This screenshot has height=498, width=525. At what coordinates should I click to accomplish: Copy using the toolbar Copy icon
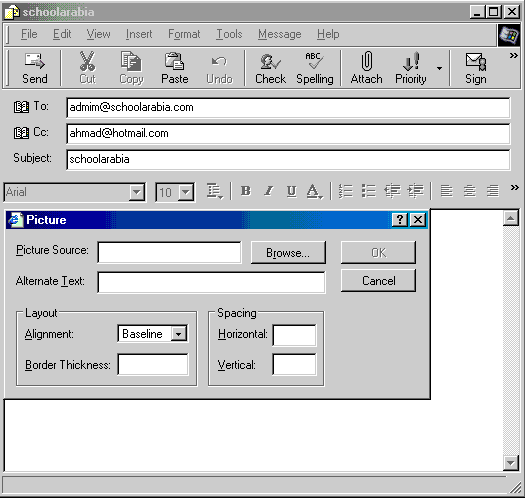click(131, 69)
